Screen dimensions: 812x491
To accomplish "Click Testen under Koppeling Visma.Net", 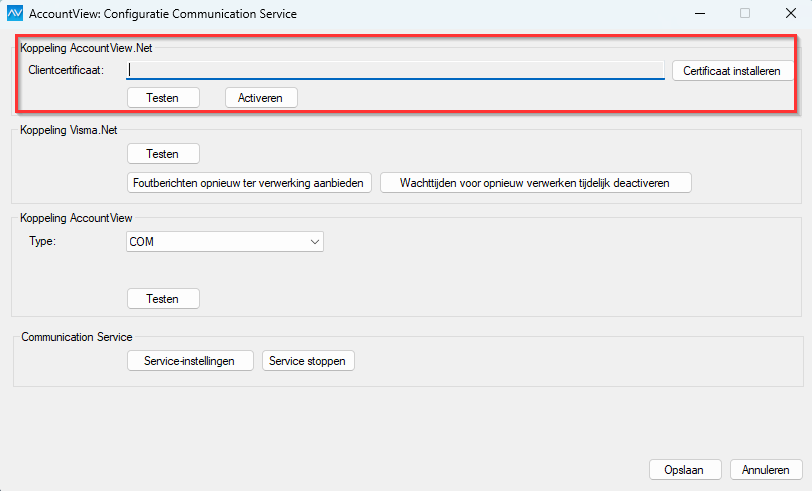I will click(x=163, y=154).
